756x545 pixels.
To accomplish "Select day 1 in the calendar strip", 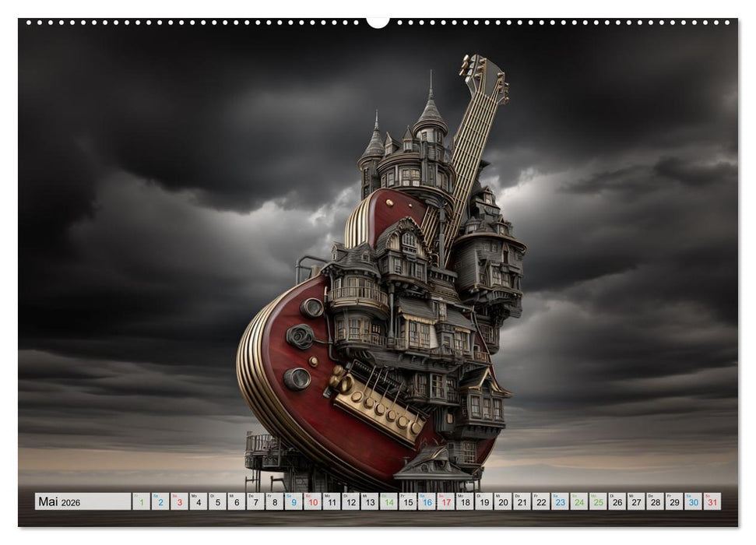I will click(x=142, y=501).
